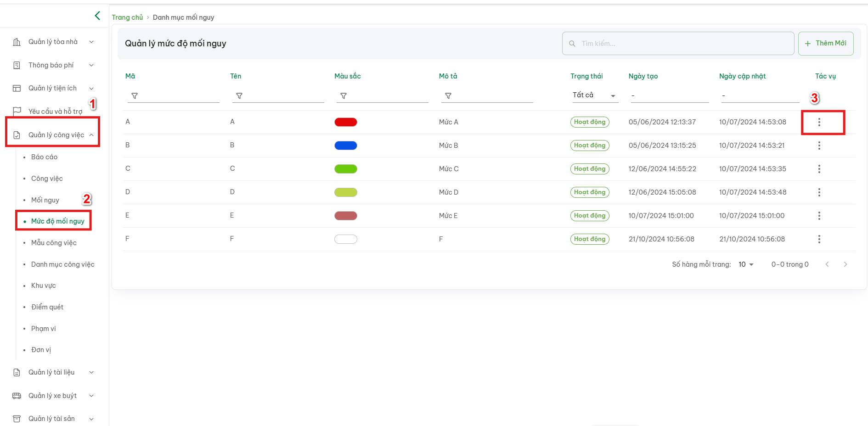Click Mức D description cell
Image resolution: width=868 pixels, height=426 pixels.
click(449, 192)
